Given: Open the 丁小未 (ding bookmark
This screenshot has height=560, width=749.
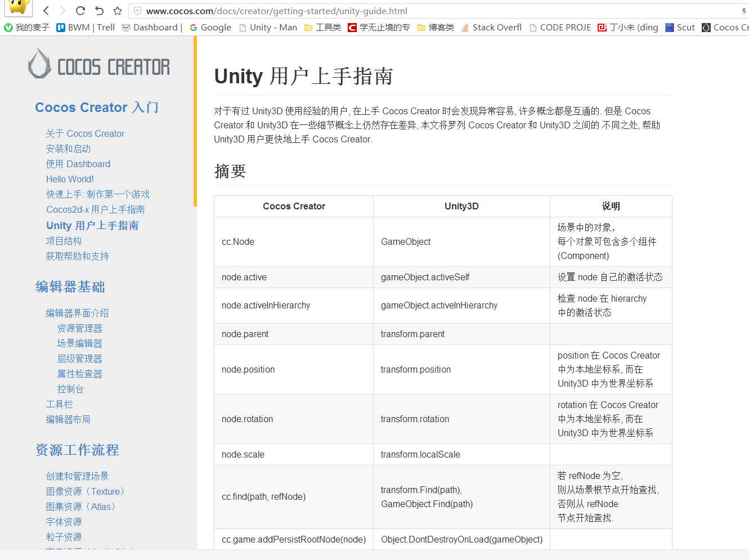Looking at the screenshot, I should tap(627, 28).
